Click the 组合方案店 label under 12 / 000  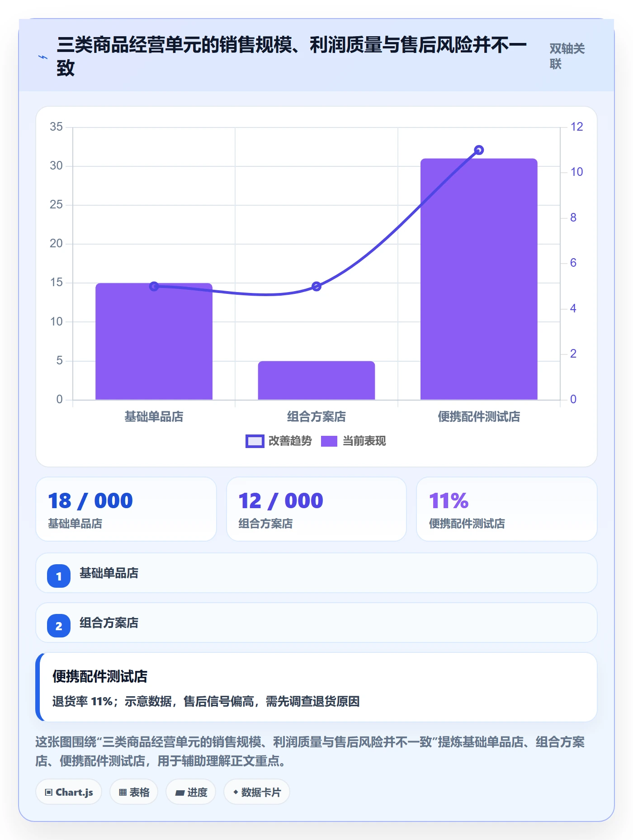pyautogui.click(x=265, y=524)
